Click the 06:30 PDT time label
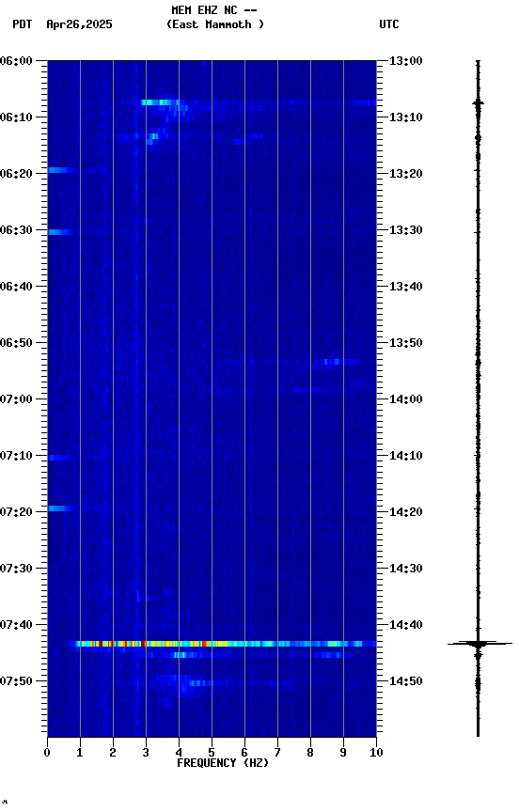519x812 pixels. coord(16,230)
